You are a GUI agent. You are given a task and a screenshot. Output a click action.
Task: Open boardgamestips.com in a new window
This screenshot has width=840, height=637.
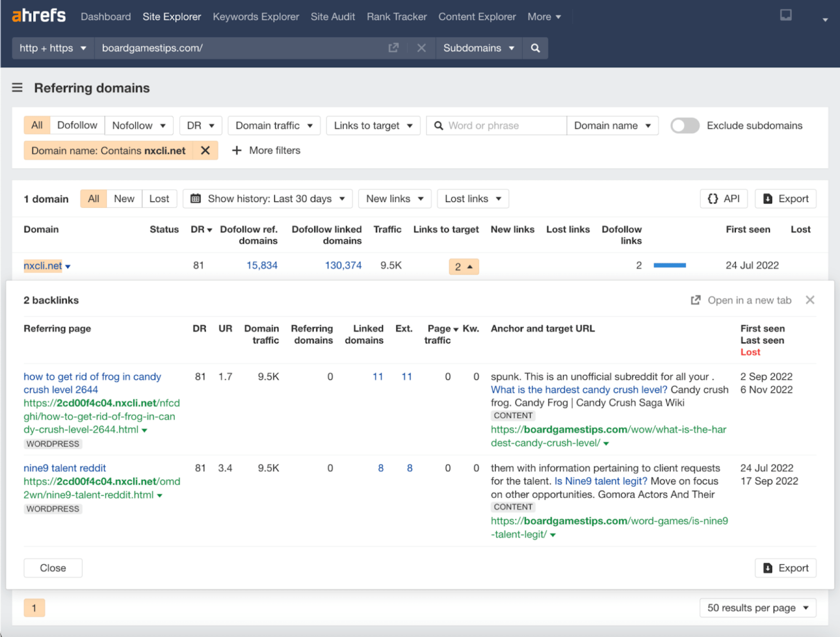click(393, 48)
